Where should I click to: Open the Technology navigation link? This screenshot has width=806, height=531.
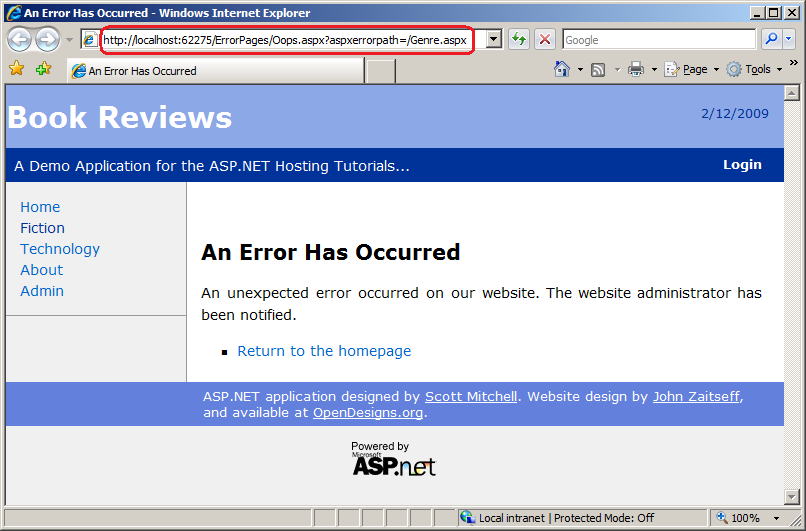(x=60, y=249)
